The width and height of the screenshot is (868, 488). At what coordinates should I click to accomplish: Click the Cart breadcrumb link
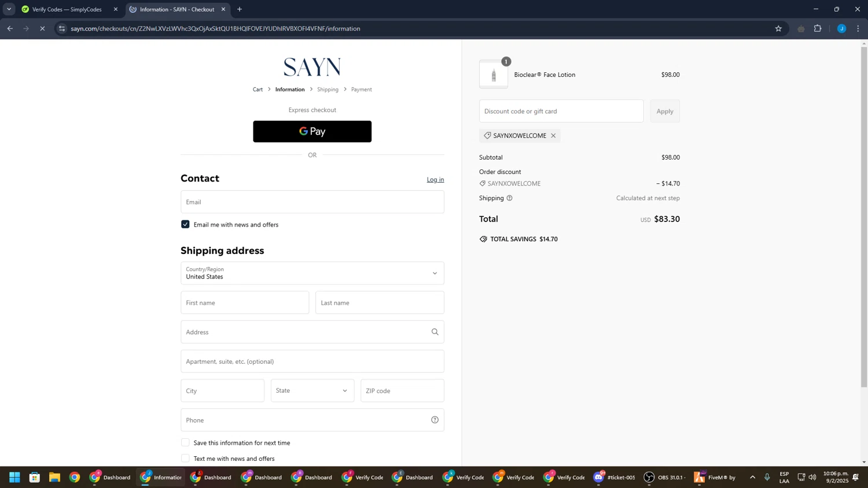click(258, 90)
